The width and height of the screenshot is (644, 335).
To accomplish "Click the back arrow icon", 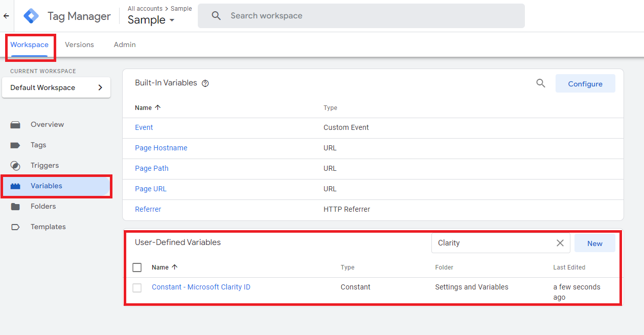I will tap(6, 16).
